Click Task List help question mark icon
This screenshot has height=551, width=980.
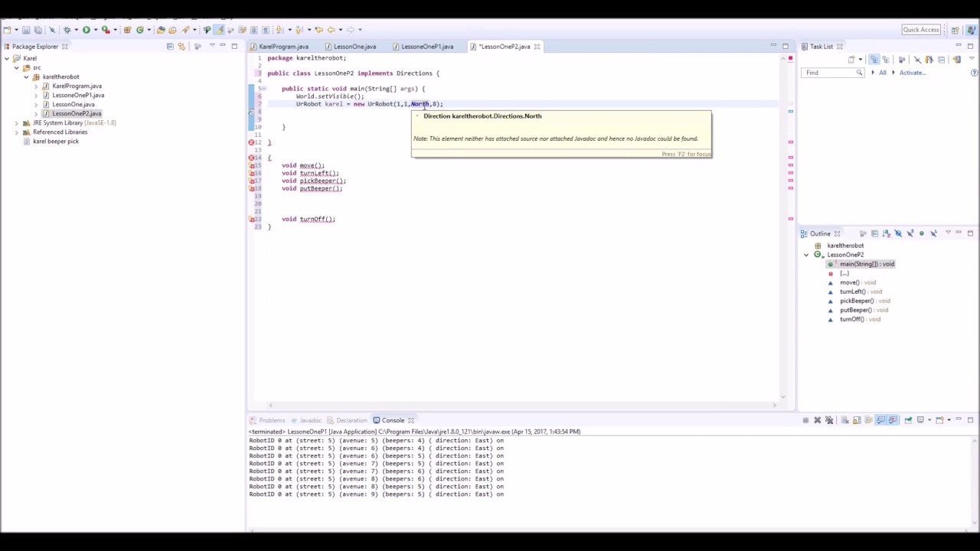[x=974, y=73]
